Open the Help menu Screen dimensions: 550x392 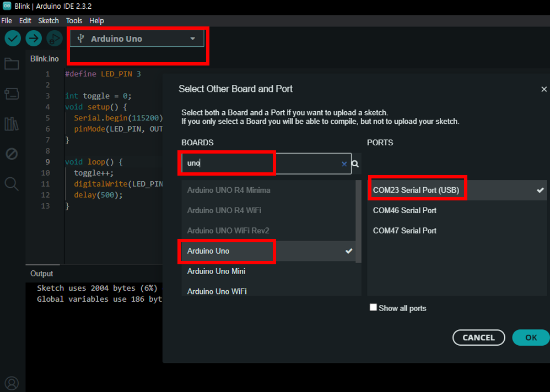click(x=96, y=21)
